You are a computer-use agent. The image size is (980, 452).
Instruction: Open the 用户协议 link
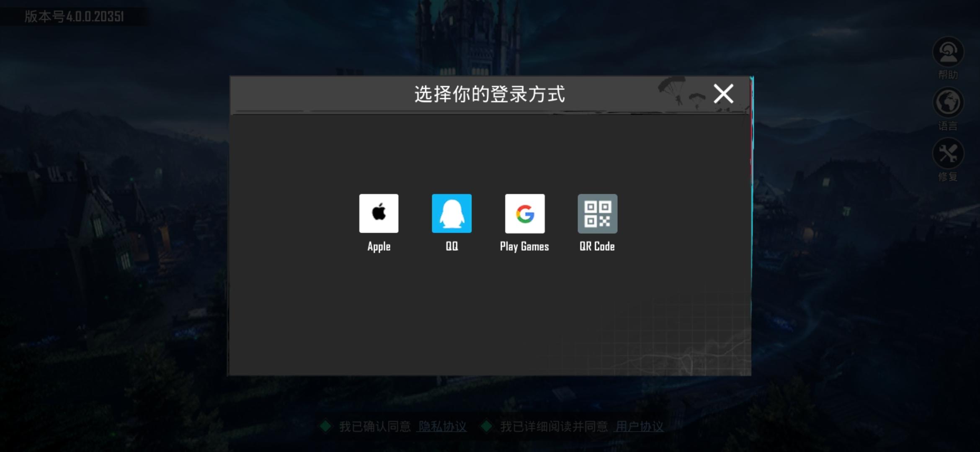pyautogui.click(x=639, y=426)
